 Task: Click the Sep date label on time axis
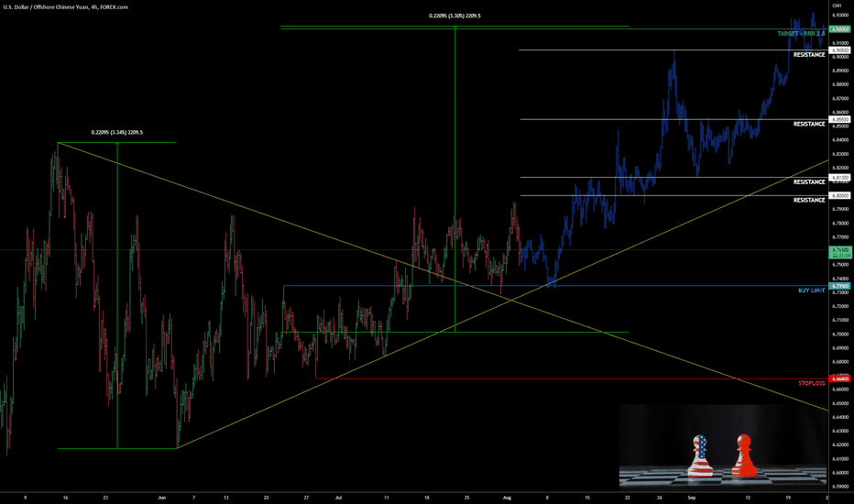(x=692, y=498)
